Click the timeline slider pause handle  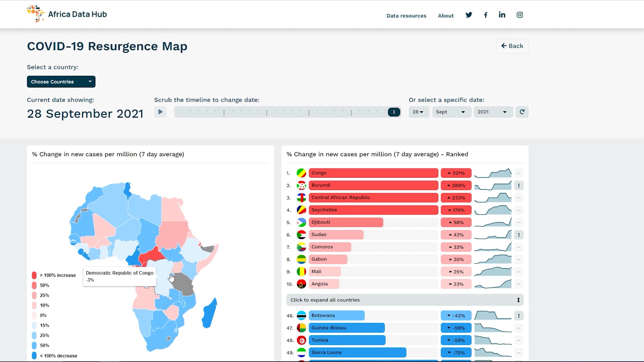click(x=394, y=112)
